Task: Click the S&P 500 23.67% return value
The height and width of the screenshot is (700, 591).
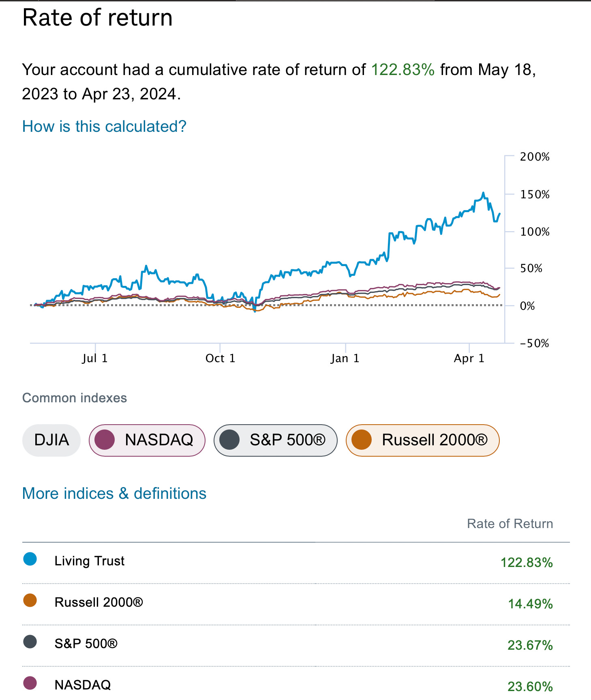Action: tap(530, 645)
